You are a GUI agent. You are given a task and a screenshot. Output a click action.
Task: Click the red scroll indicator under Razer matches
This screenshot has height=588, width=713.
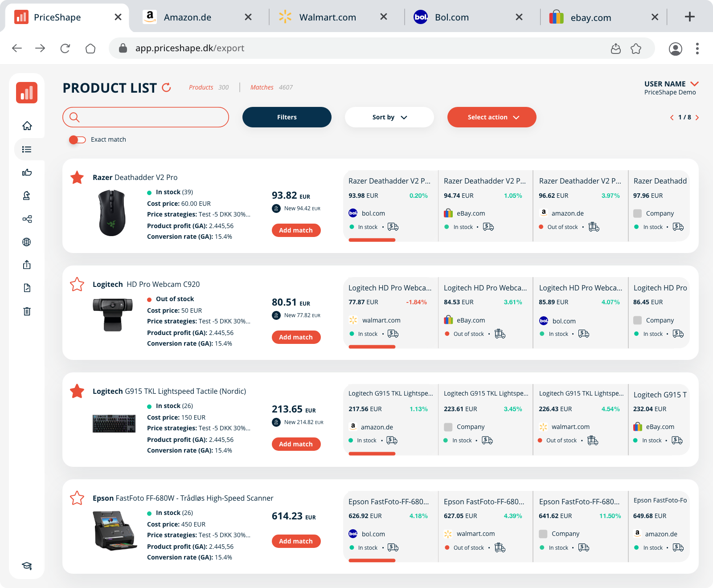372,240
